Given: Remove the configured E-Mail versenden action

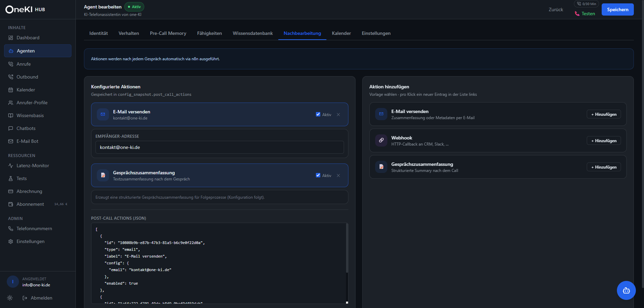Looking at the screenshot, I should coord(338,115).
